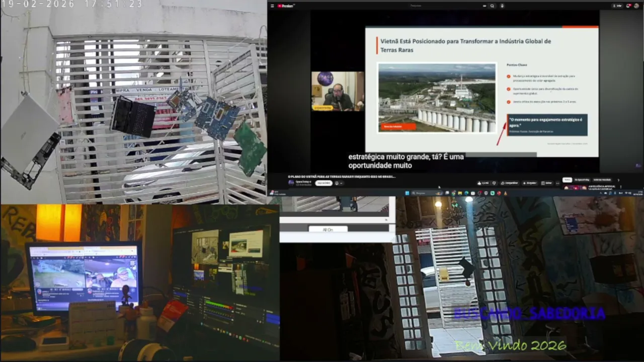Click the YouTube search magnifier button
The width and height of the screenshot is (644, 362).
pyautogui.click(x=492, y=6)
